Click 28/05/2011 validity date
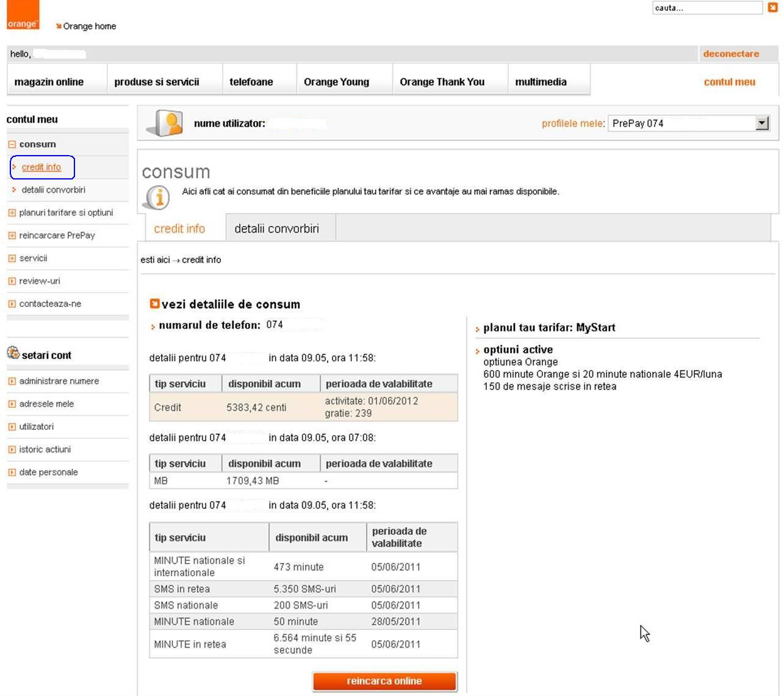 395,622
